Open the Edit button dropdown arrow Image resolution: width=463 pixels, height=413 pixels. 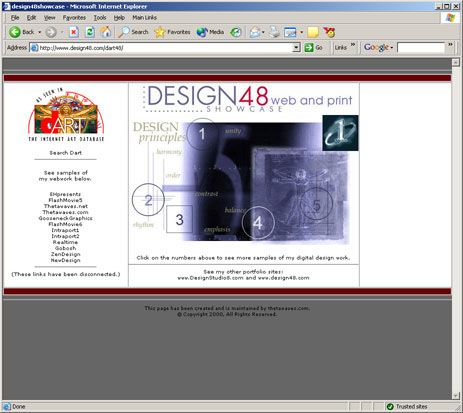click(x=302, y=32)
